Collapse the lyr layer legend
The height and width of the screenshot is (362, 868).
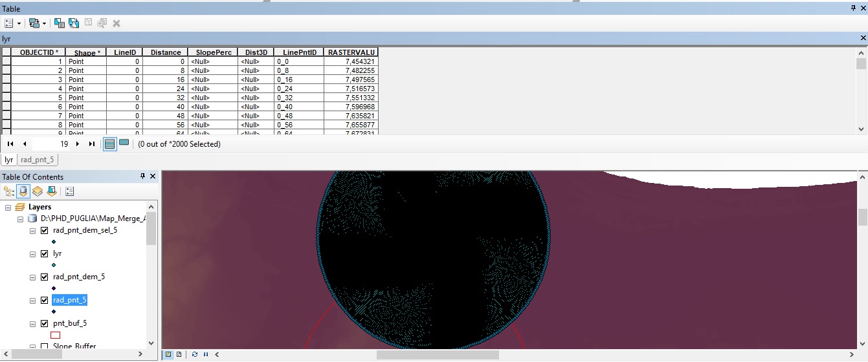click(x=33, y=253)
